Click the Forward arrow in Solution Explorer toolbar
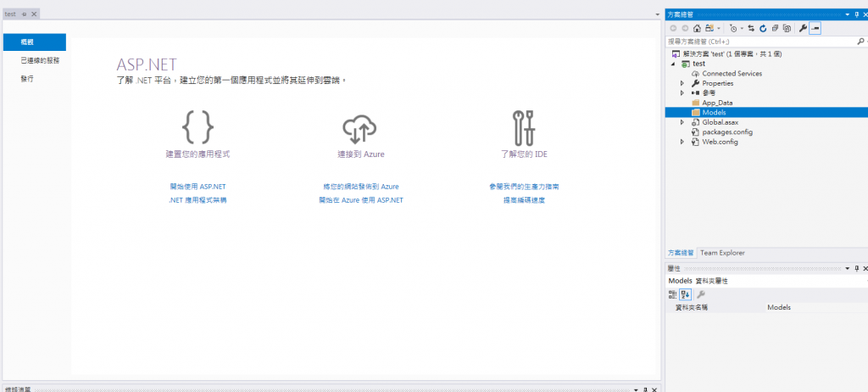The width and height of the screenshot is (868, 392). pos(685,28)
